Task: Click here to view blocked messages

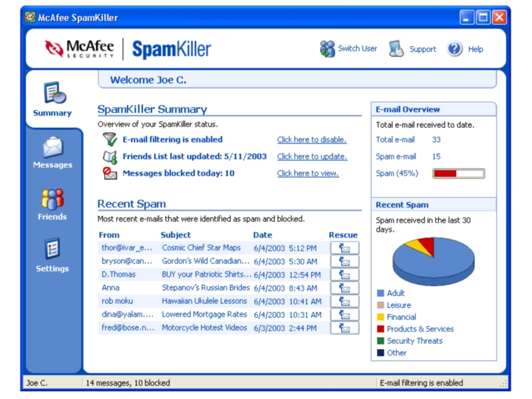Action: pos(308,173)
